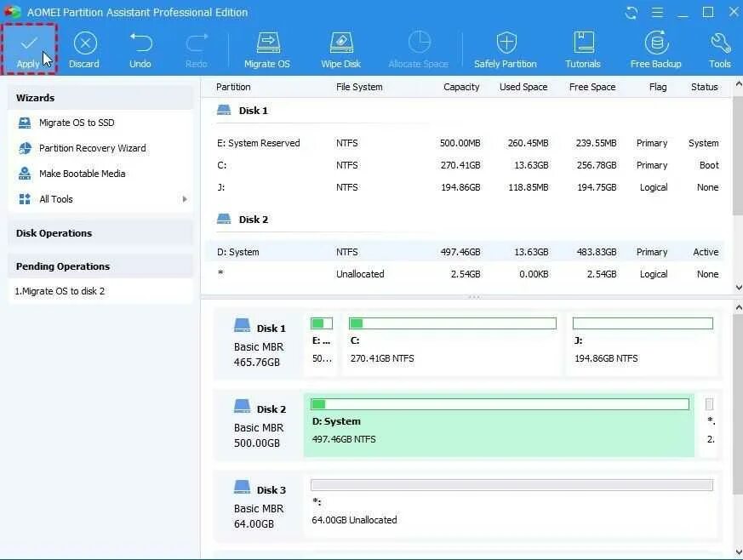Screen dimensions: 743x560
Task: Click the refresh icon in the title bar
Action: coord(631,12)
